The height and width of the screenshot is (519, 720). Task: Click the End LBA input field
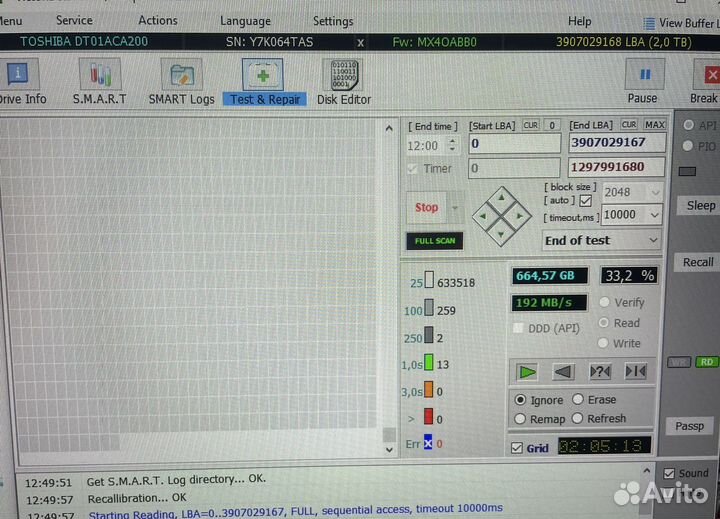(x=618, y=143)
